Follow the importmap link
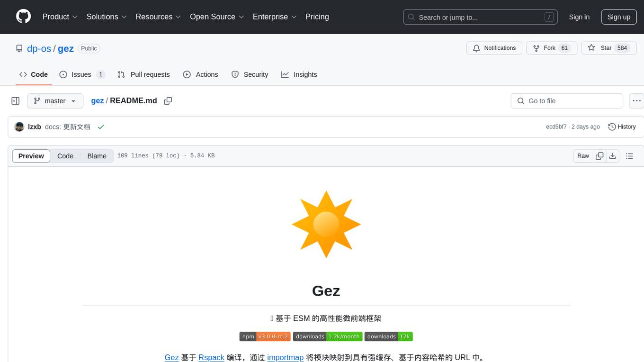Viewport: 644px width, 362px height. coord(285,357)
